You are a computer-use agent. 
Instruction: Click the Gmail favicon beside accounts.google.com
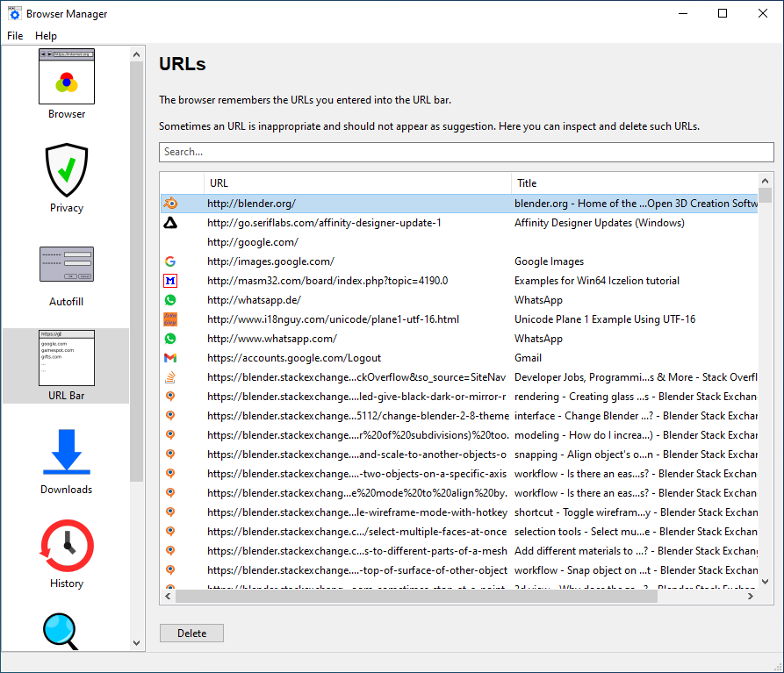tap(170, 358)
